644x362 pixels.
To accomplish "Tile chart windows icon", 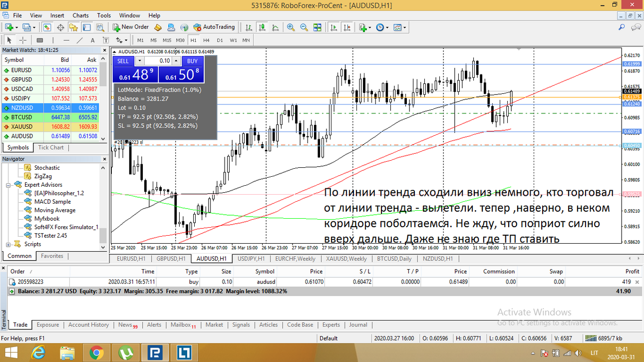I will click(318, 27).
